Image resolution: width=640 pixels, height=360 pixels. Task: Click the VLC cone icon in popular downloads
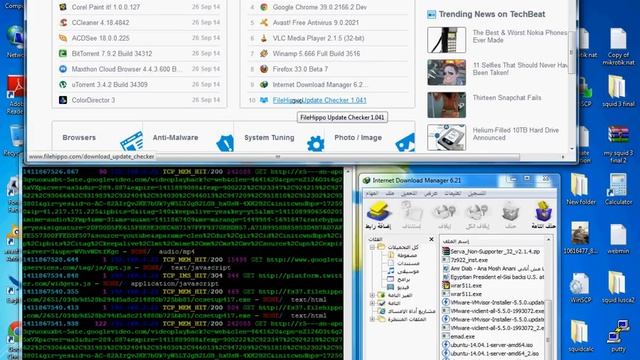[264, 38]
